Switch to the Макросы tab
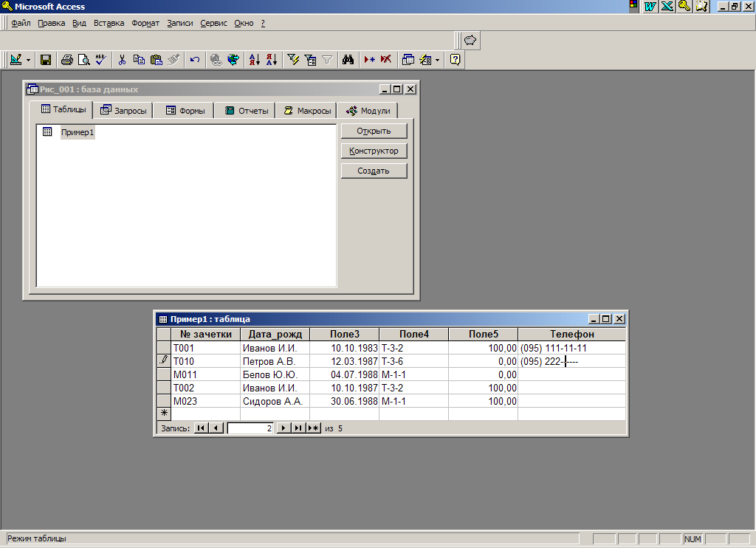 tap(306, 111)
